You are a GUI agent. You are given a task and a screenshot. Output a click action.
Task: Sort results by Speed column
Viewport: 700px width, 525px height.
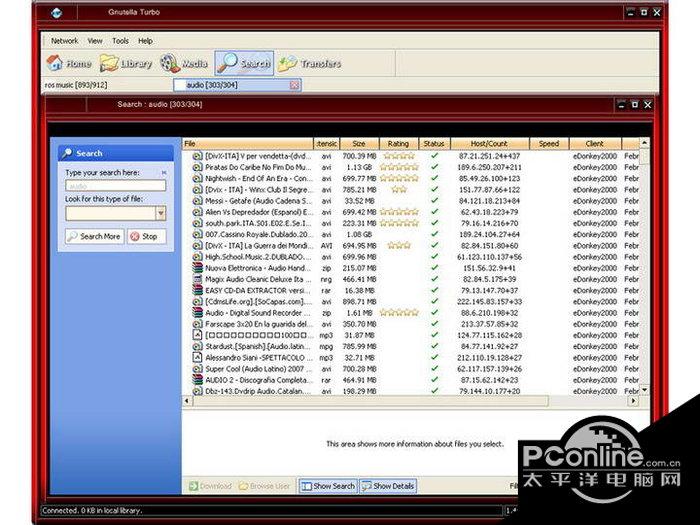point(549,143)
